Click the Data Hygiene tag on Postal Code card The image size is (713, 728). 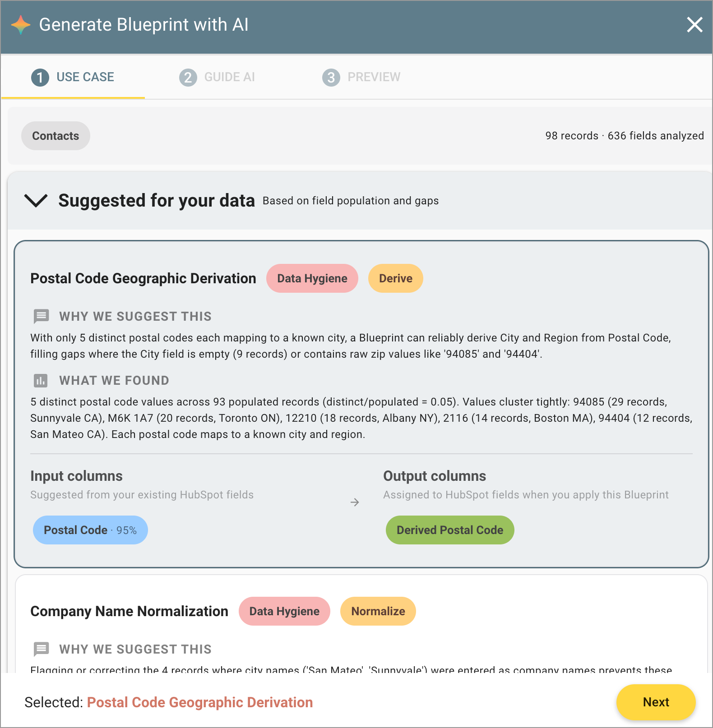(x=312, y=278)
